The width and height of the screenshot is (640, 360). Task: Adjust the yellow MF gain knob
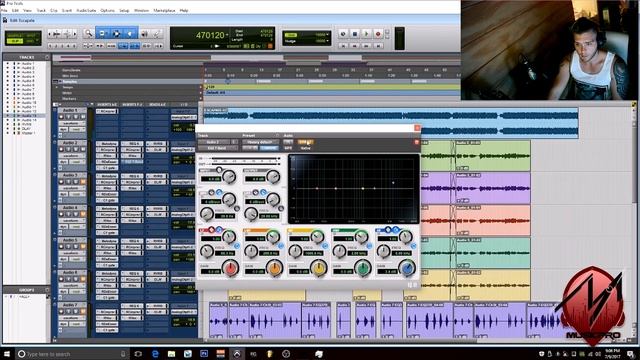pos(319,268)
